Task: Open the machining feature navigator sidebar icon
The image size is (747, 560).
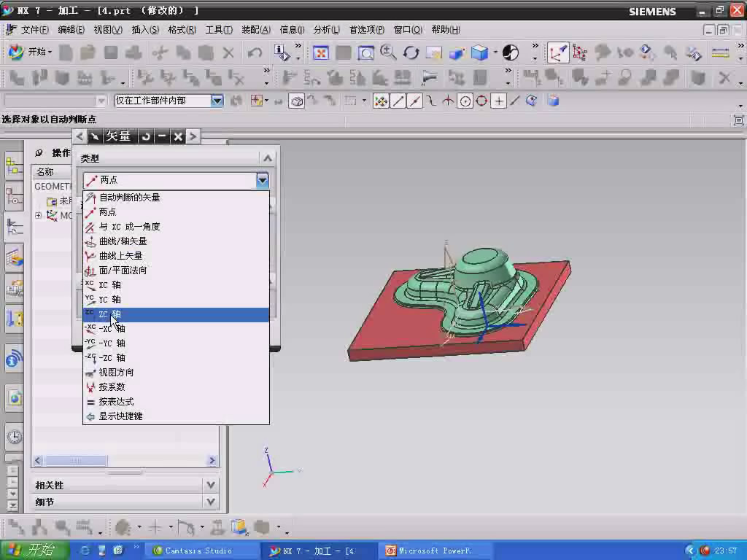Action: click(x=14, y=257)
